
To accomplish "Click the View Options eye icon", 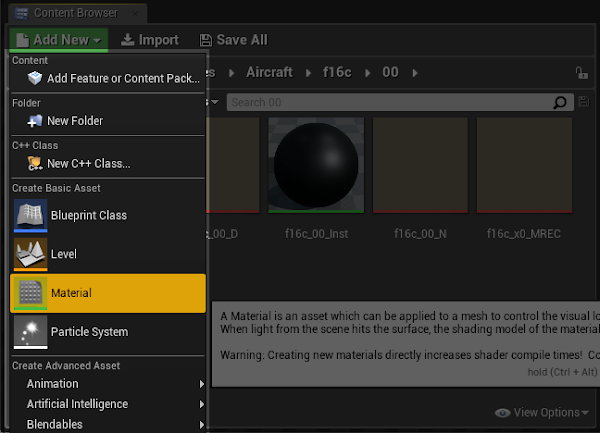I will [502, 413].
